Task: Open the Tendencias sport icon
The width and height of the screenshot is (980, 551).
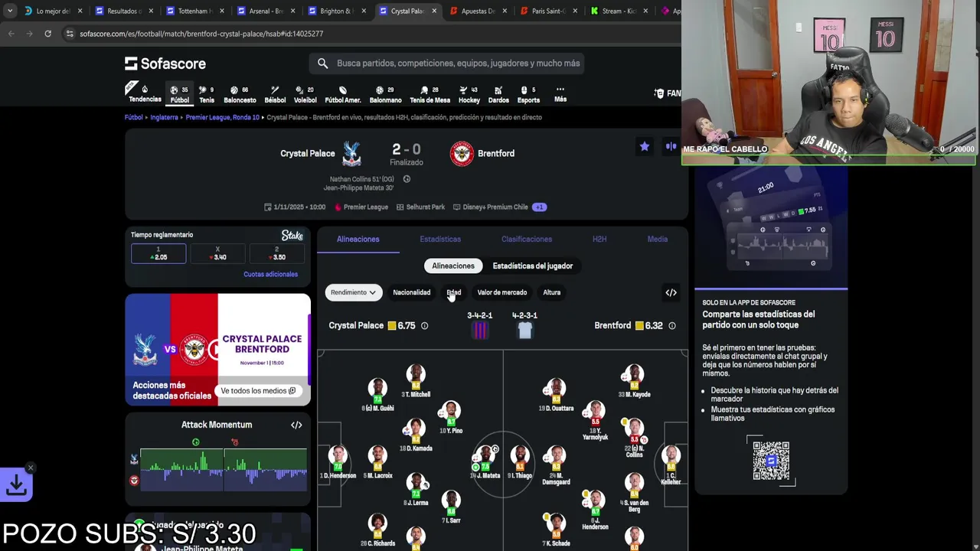Action: [145, 94]
